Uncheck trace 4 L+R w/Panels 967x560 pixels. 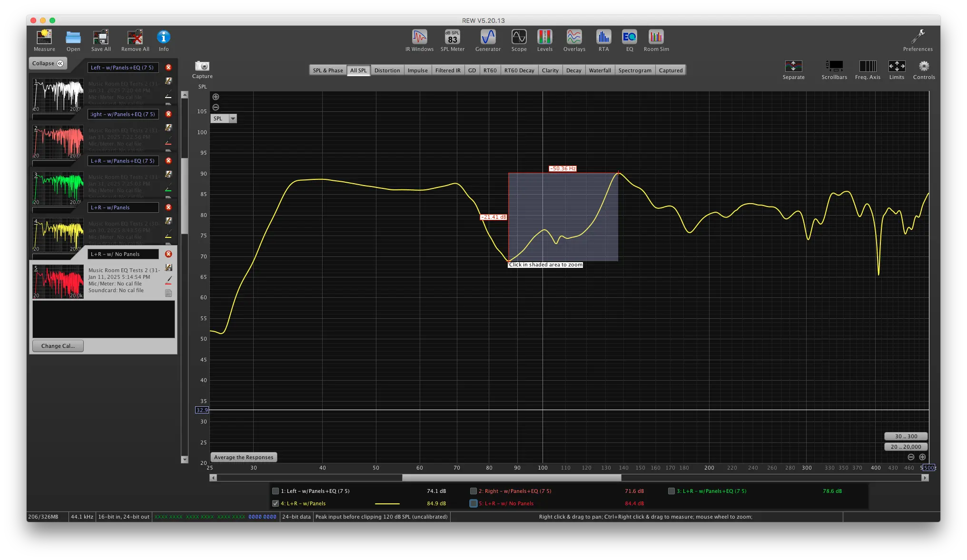(x=276, y=503)
